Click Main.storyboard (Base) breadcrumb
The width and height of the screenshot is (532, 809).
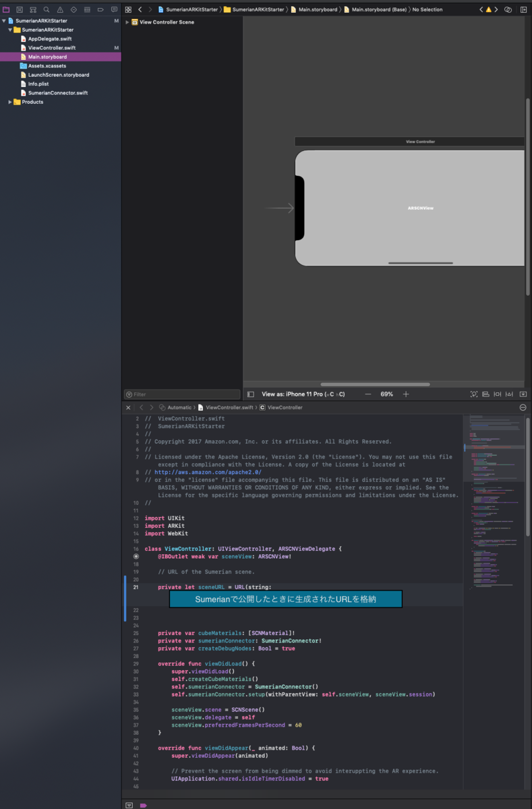[374, 9]
